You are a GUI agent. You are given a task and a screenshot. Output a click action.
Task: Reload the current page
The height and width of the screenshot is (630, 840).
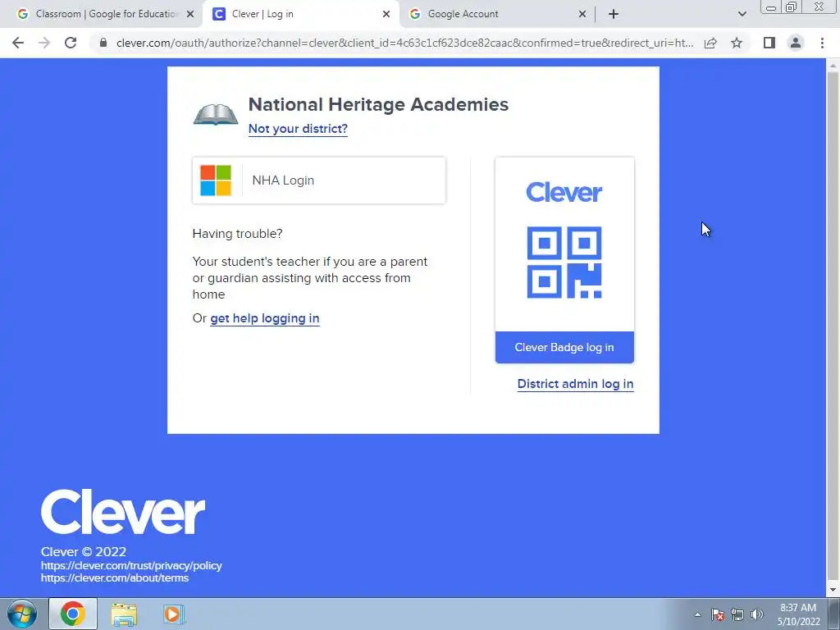[71, 43]
